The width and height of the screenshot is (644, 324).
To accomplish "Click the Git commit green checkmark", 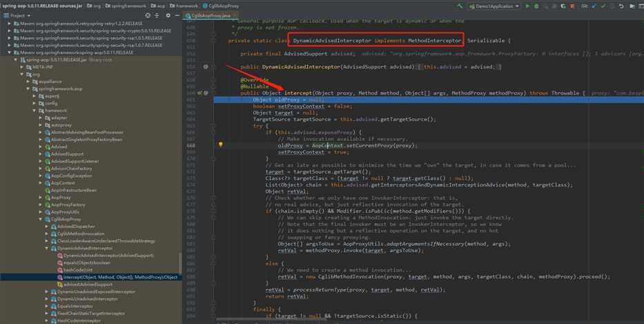I will click(x=603, y=6).
